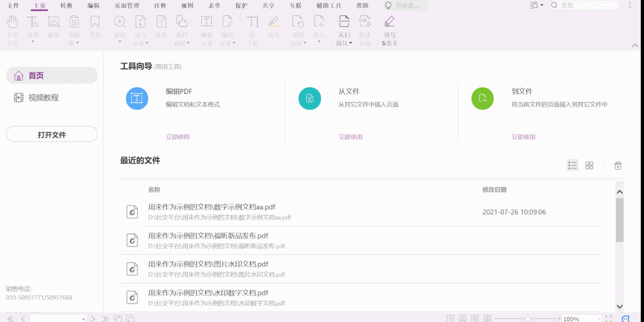Open the Comment (注释) tab

pyautogui.click(x=160, y=6)
